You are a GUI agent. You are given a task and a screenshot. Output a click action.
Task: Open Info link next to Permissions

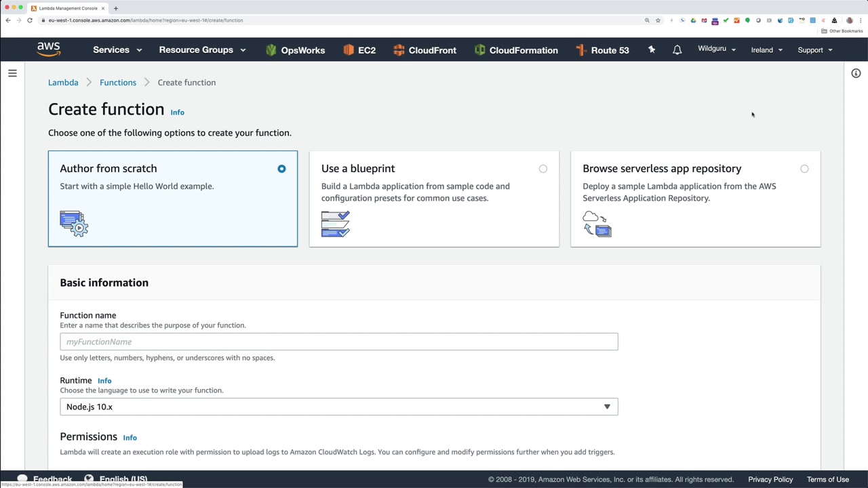(130, 438)
